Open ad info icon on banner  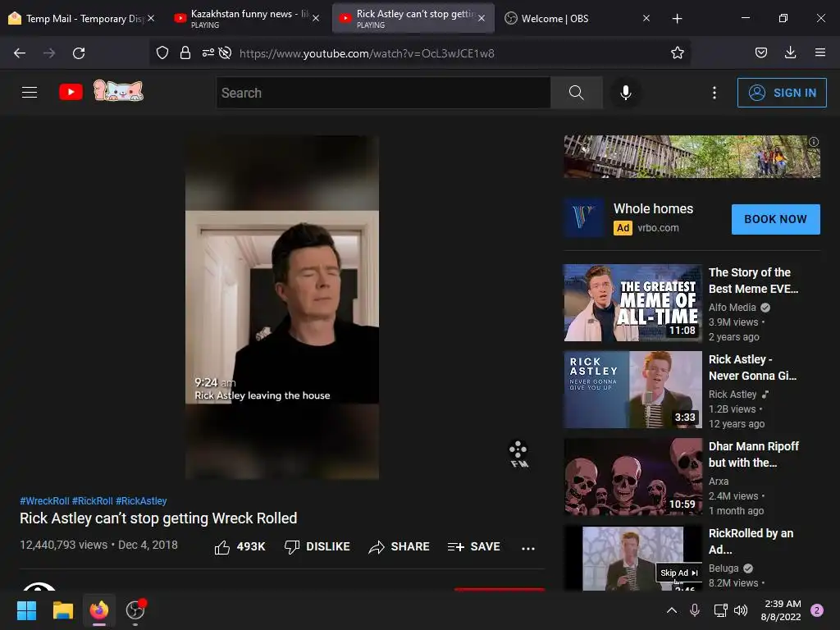click(x=813, y=142)
